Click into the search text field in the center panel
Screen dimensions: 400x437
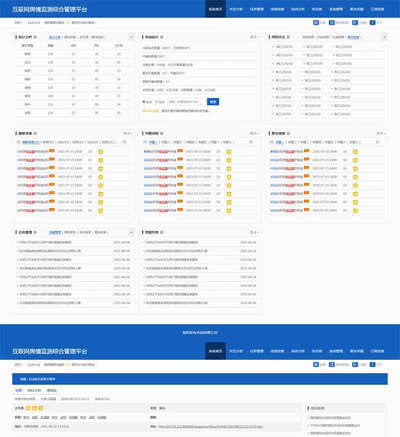[x=185, y=102]
